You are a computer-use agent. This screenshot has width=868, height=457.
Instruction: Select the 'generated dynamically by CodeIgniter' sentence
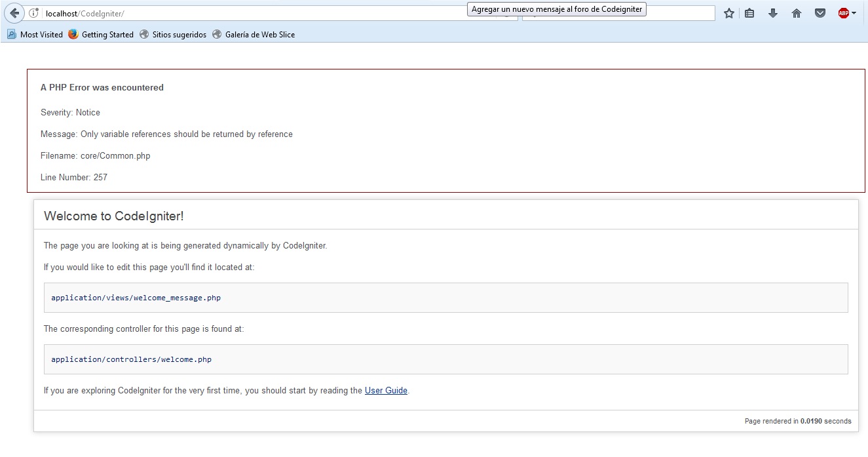pyautogui.click(x=185, y=245)
